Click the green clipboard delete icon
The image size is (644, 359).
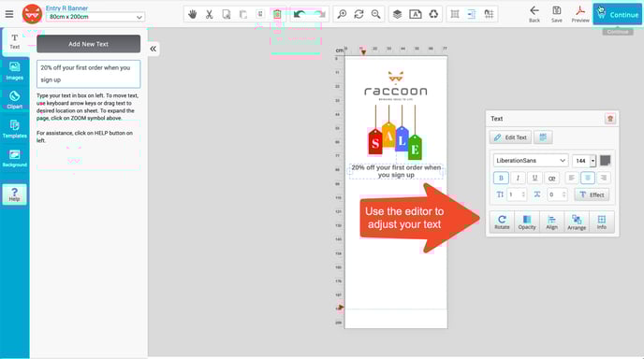pyautogui.click(x=277, y=14)
